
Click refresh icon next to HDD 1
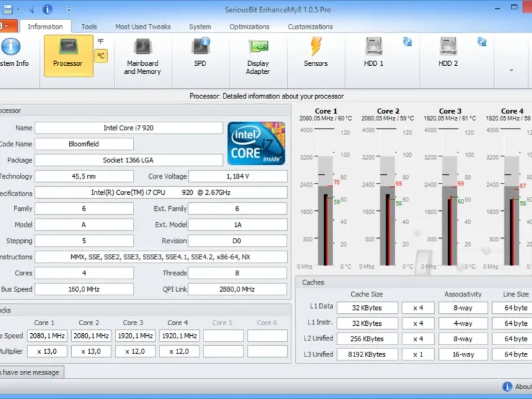408,42
